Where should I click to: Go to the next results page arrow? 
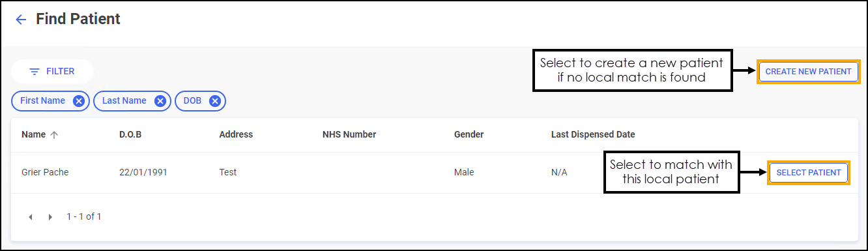point(51,216)
